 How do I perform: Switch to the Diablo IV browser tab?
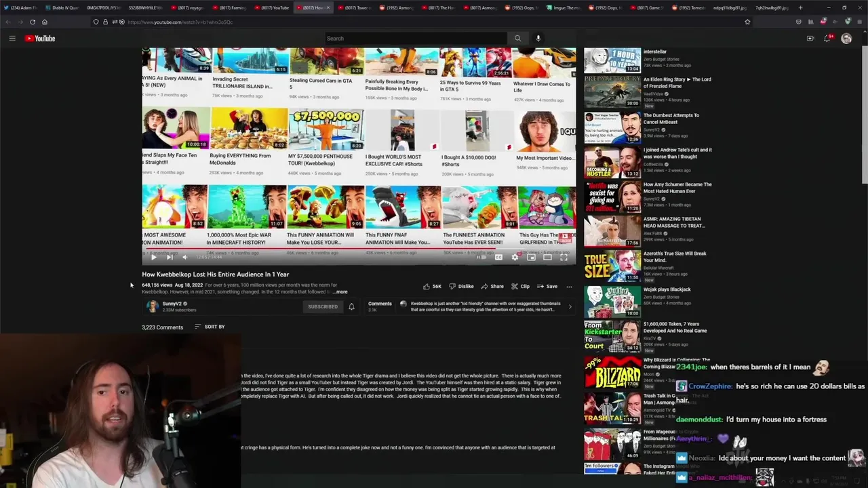pyautogui.click(x=64, y=7)
